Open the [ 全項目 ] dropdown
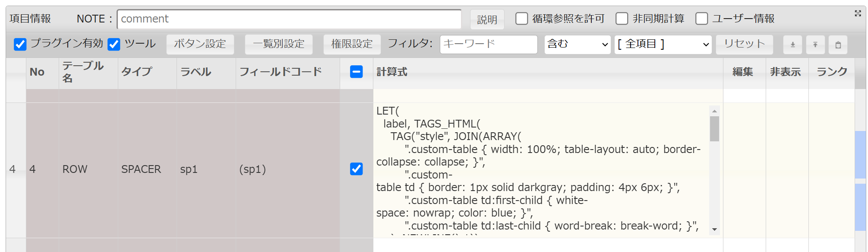868x252 pixels. [663, 44]
